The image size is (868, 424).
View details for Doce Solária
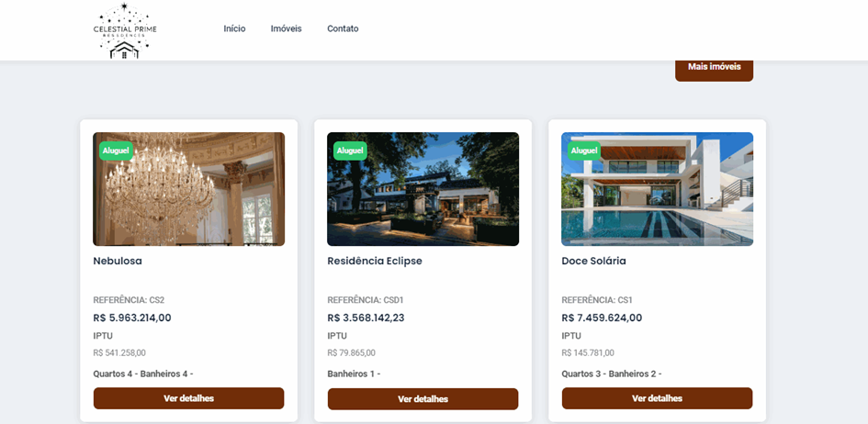tap(657, 398)
